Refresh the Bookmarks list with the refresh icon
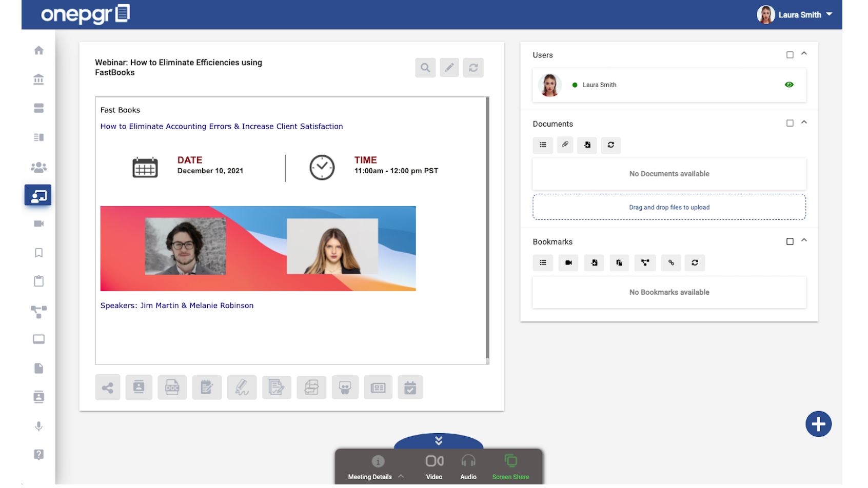The height and width of the screenshot is (488, 868). 695,262
